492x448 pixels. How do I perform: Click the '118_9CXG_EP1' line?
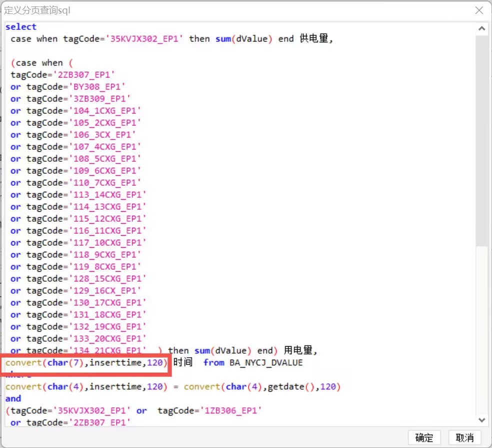pyautogui.click(x=75, y=255)
